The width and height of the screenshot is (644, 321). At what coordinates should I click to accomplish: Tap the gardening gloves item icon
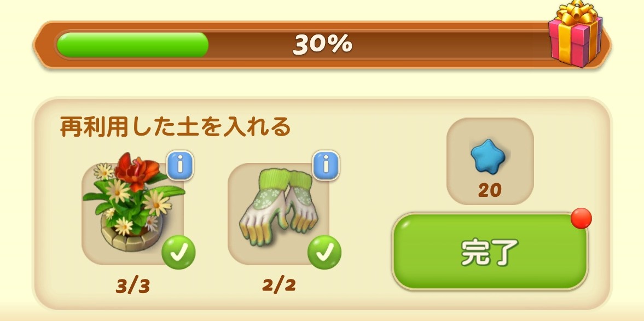(x=279, y=207)
